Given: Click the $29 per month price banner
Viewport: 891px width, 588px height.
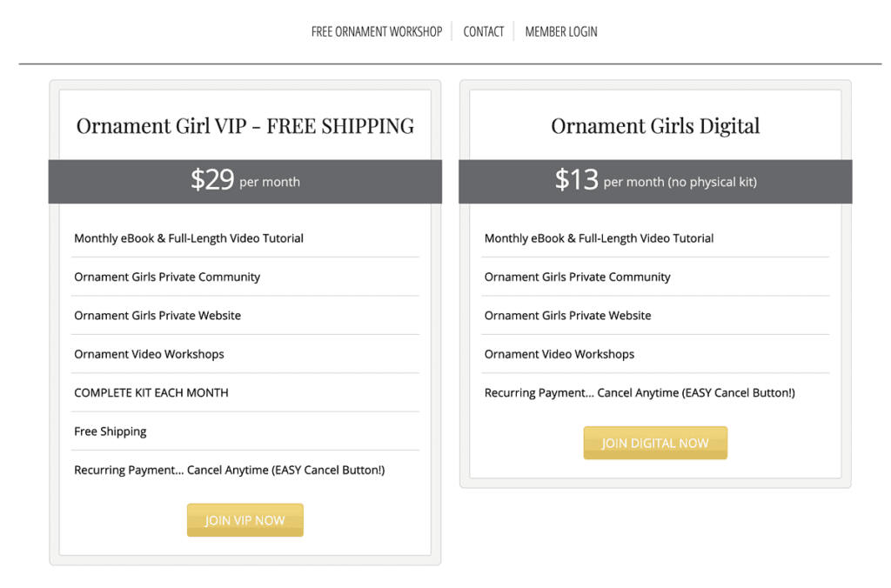Looking at the screenshot, I should 245,181.
